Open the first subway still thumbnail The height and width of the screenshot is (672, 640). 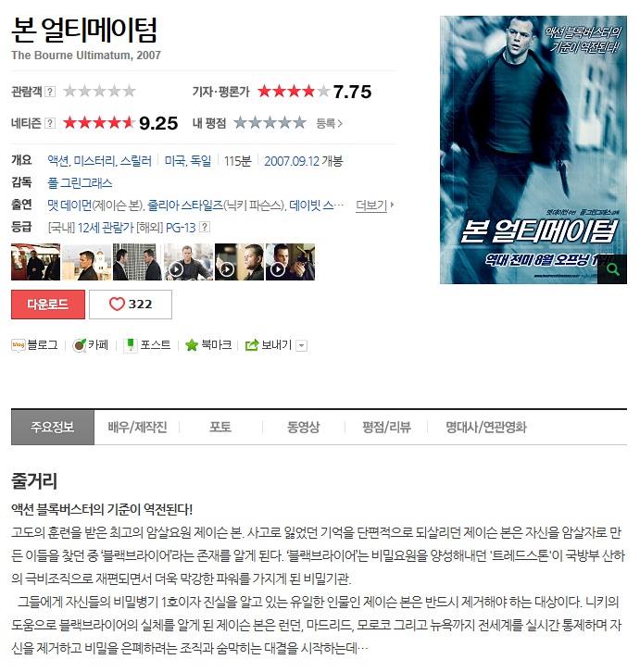coord(35,262)
